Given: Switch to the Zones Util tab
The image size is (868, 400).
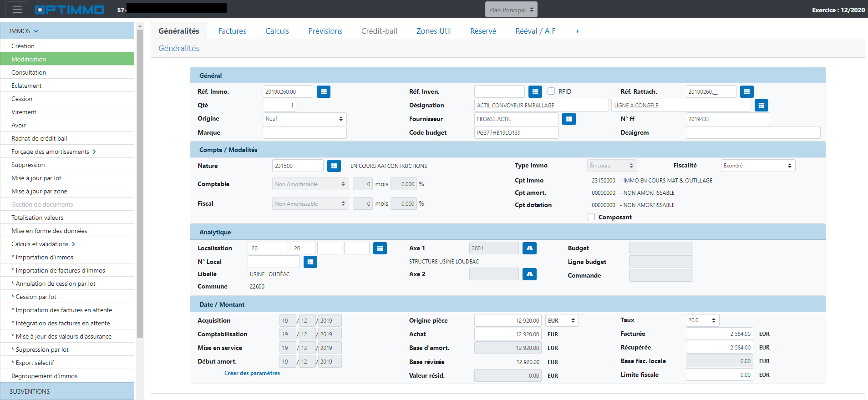Looking at the screenshot, I should 433,31.
